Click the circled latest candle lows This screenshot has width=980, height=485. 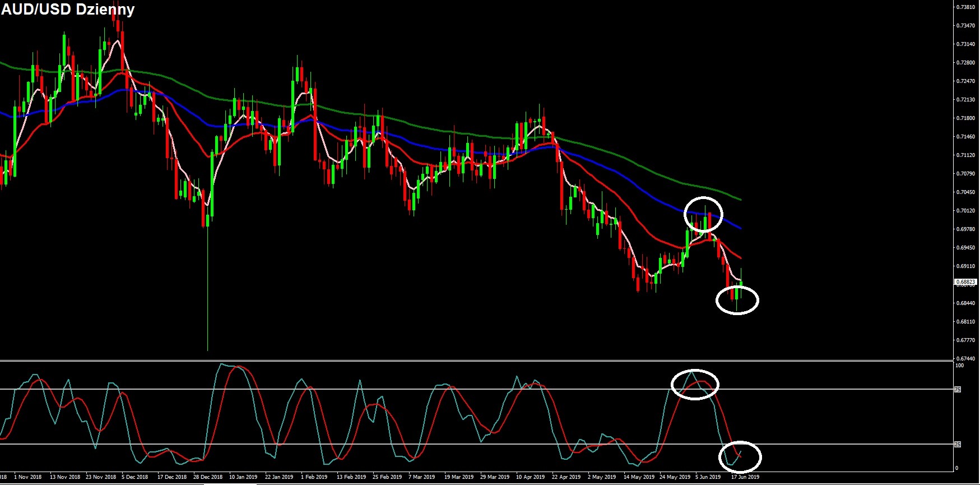click(737, 300)
